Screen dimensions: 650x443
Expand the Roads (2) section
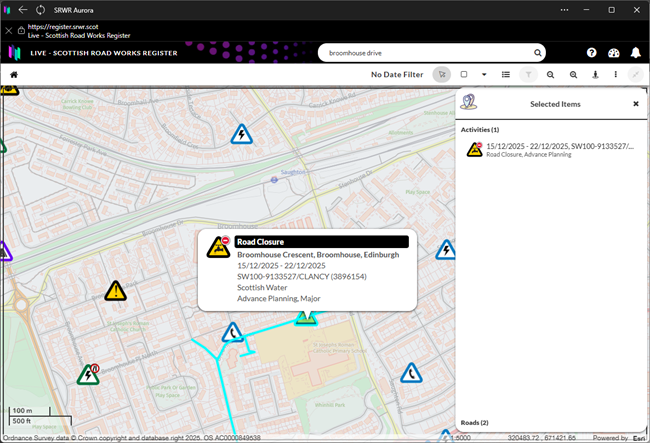(x=474, y=423)
